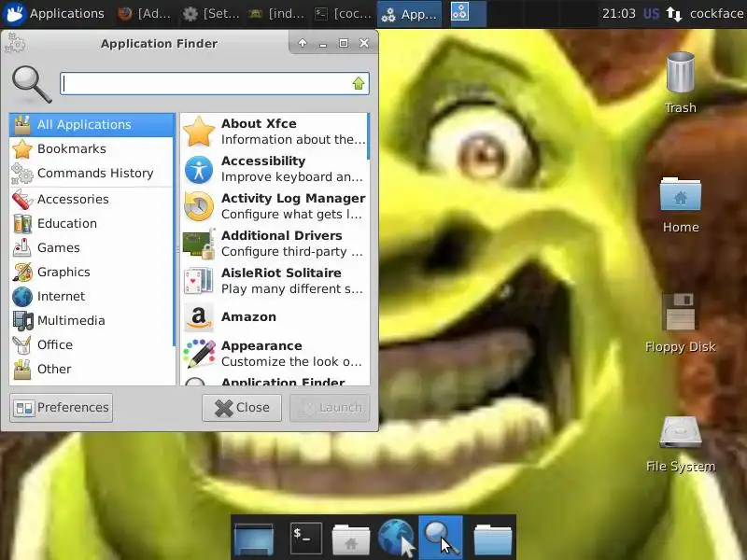Select the Accessories category
This screenshot has height=560, width=747.
tap(92, 199)
